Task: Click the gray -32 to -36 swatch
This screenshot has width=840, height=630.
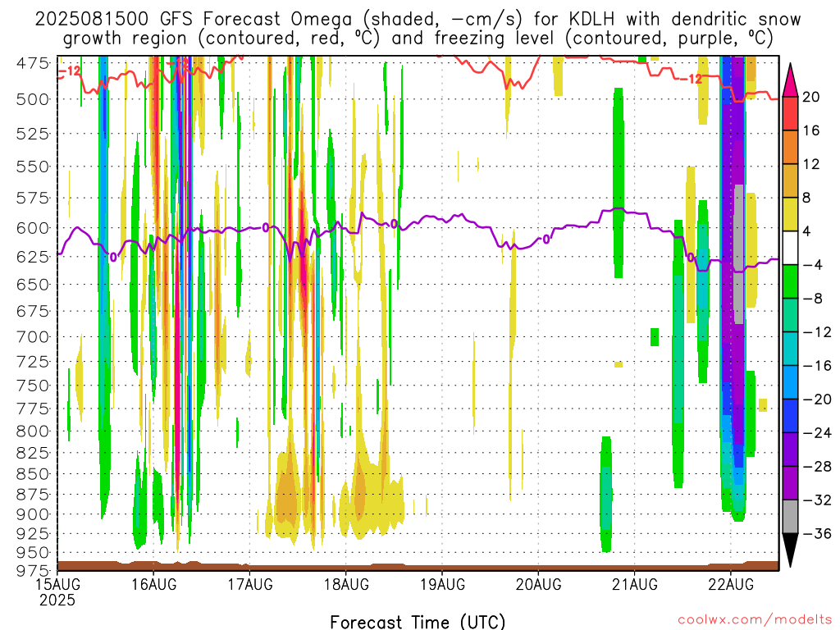Action: tap(790, 517)
